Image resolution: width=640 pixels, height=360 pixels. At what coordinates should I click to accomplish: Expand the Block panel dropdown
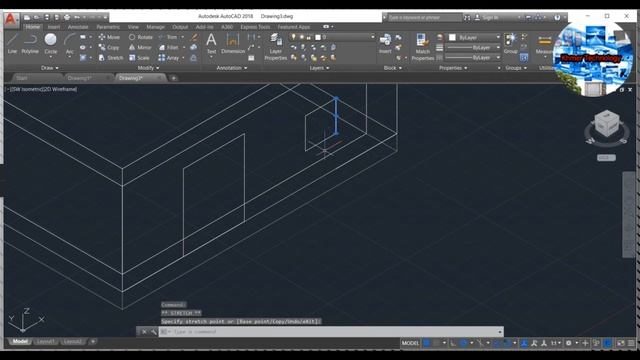pyautogui.click(x=393, y=68)
